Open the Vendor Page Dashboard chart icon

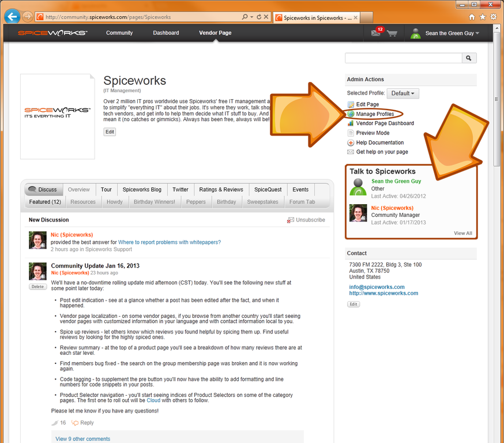pyautogui.click(x=350, y=123)
